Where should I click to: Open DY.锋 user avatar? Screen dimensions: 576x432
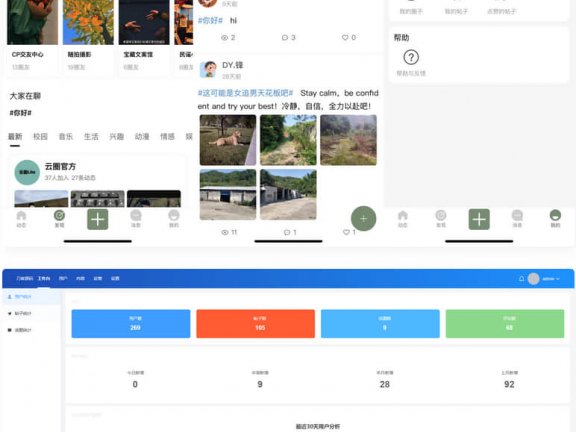click(x=208, y=69)
